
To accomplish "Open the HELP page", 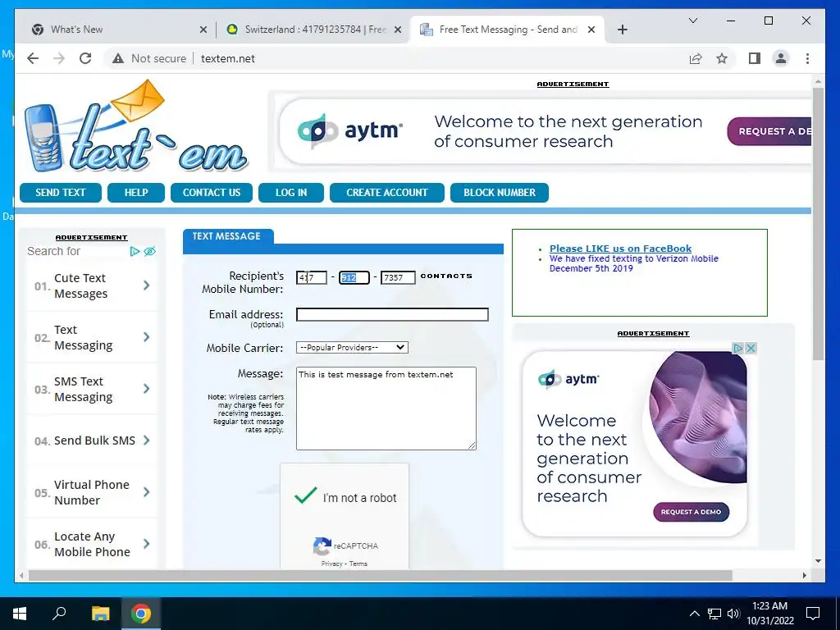I will click(136, 192).
